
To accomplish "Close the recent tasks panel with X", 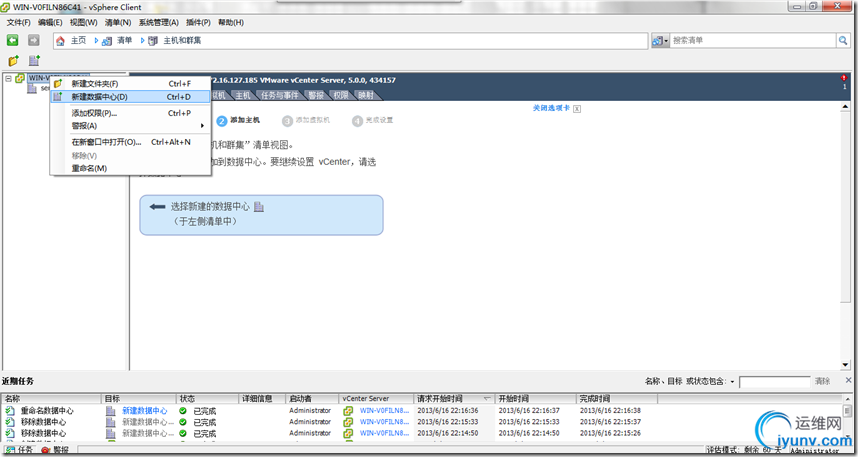I will pyautogui.click(x=849, y=380).
